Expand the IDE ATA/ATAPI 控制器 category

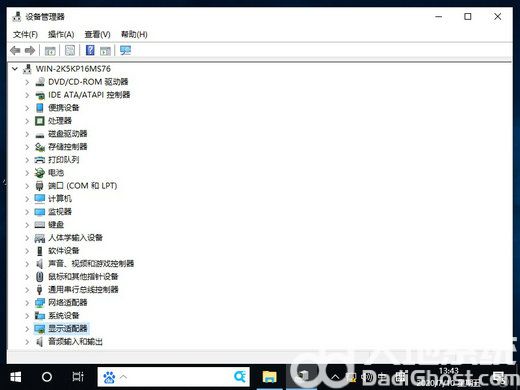(27, 95)
